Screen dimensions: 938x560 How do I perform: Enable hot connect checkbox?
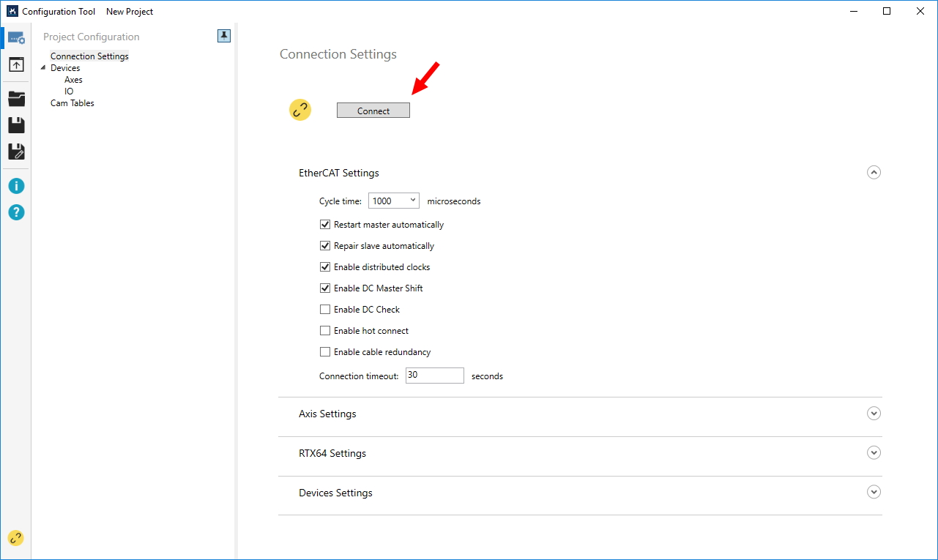(x=325, y=331)
